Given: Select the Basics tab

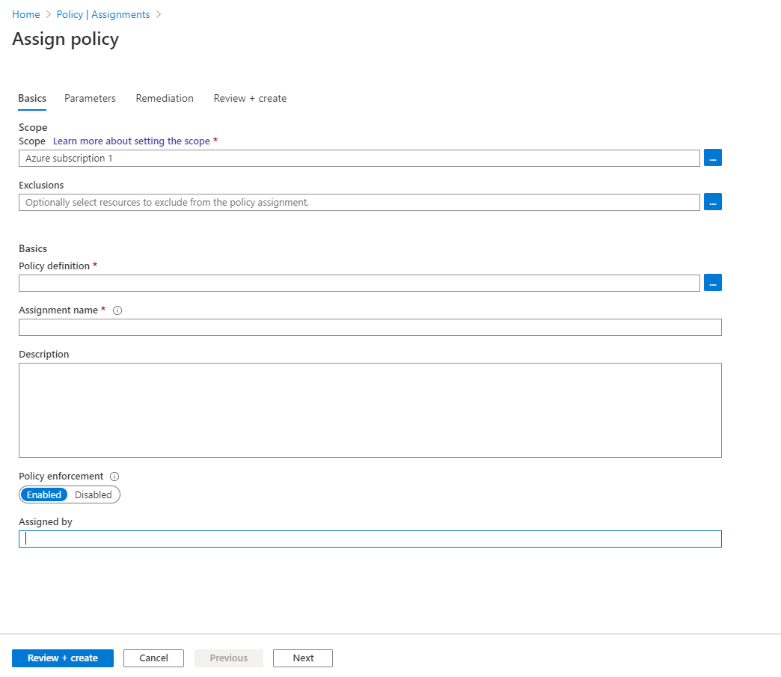Looking at the screenshot, I should 32,98.
